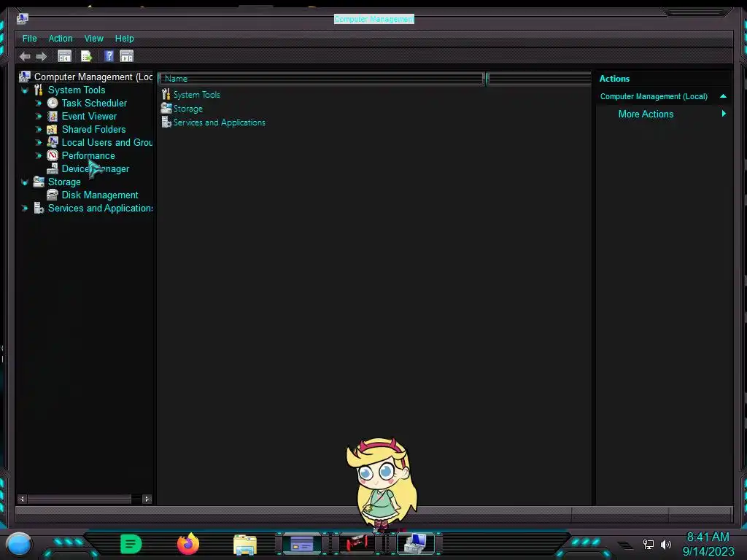Image resolution: width=747 pixels, height=560 pixels.
Task: Open the Help question mark toolbar icon
Action: (109, 56)
